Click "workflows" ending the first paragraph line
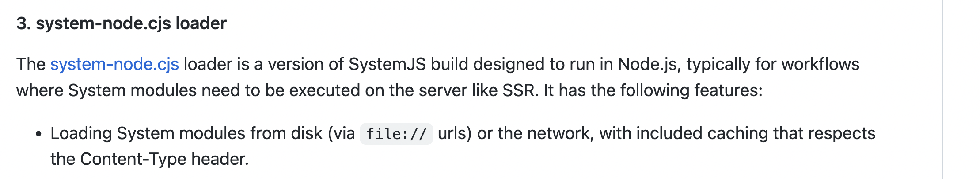The height and width of the screenshot is (179, 980). tap(820, 64)
